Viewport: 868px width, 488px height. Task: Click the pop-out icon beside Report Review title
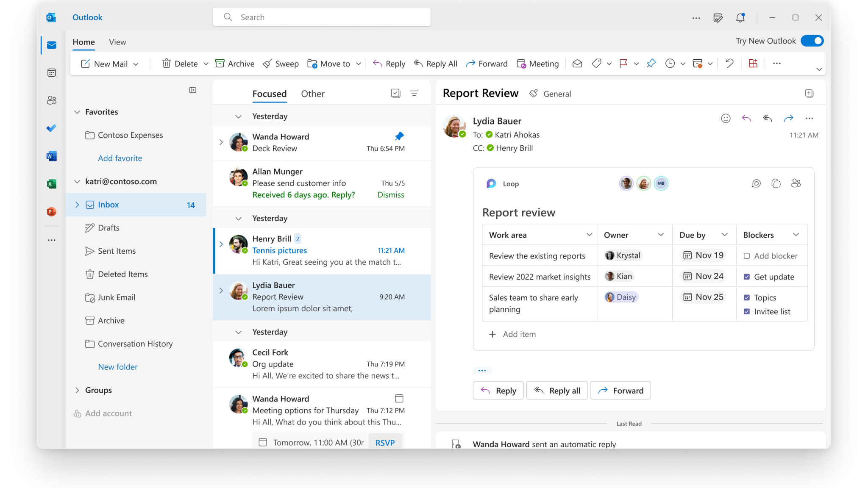coord(809,93)
